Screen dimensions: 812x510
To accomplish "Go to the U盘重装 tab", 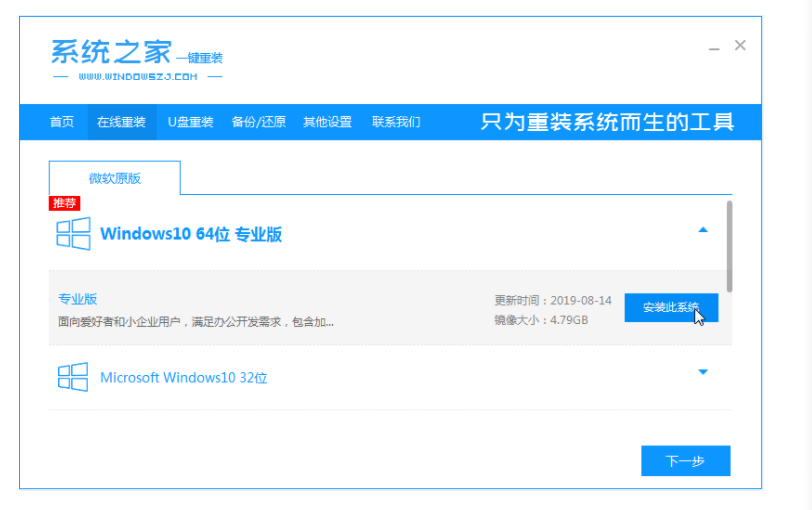I will [190, 122].
